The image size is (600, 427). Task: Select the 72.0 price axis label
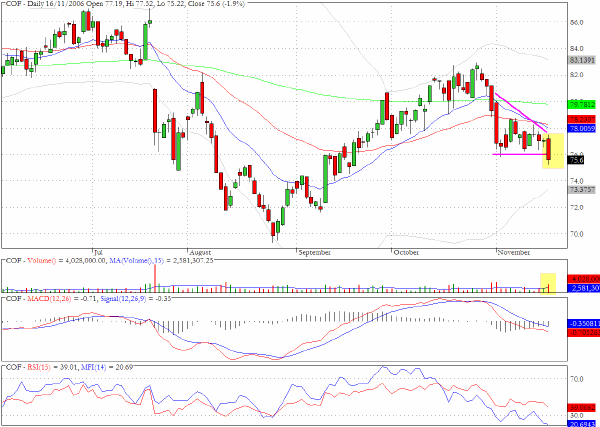click(x=577, y=207)
